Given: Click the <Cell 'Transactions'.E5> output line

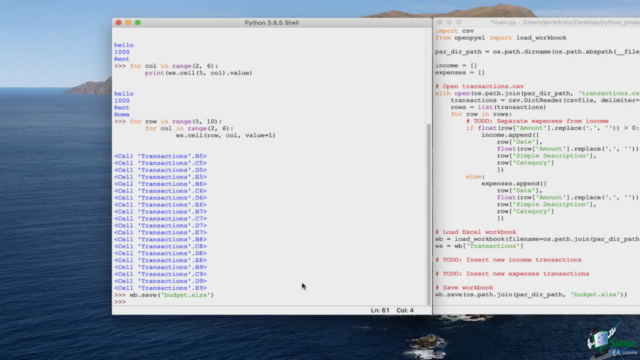Looking at the screenshot, I should (x=160, y=177).
